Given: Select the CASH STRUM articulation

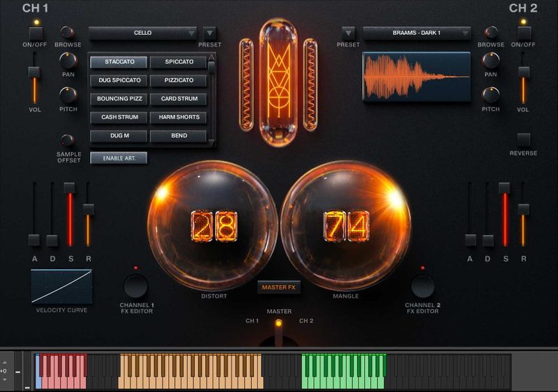Looking at the screenshot, I should (119, 117).
